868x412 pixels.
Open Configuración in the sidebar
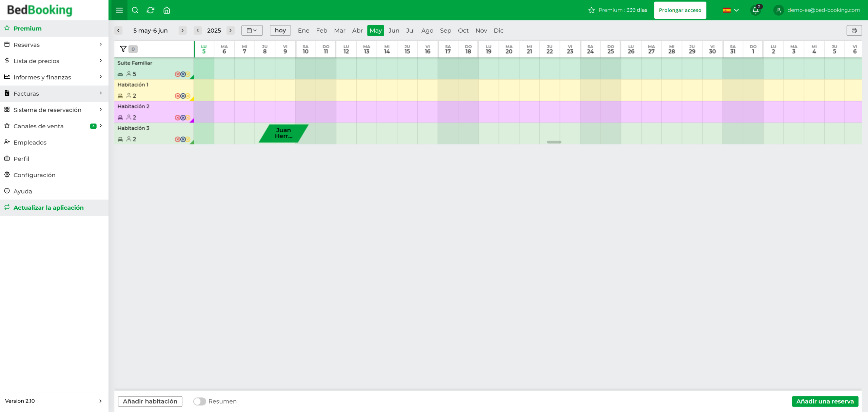34,175
